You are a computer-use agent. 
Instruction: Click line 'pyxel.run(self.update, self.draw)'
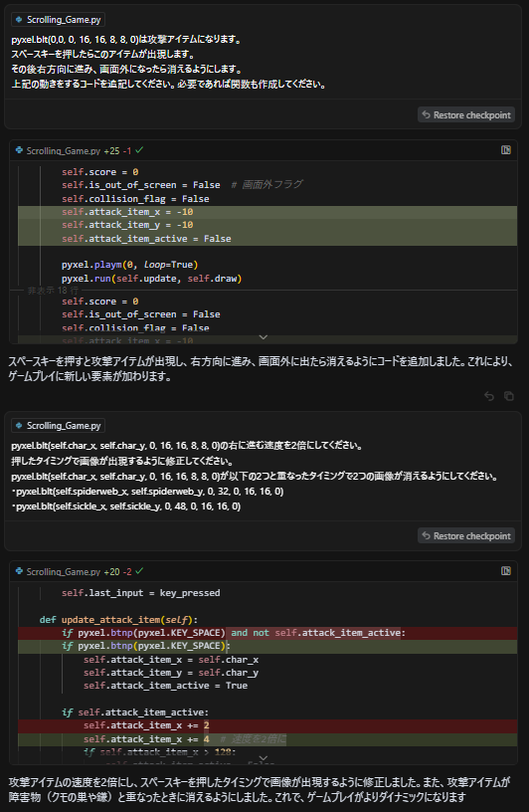pyautogui.click(x=152, y=279)
